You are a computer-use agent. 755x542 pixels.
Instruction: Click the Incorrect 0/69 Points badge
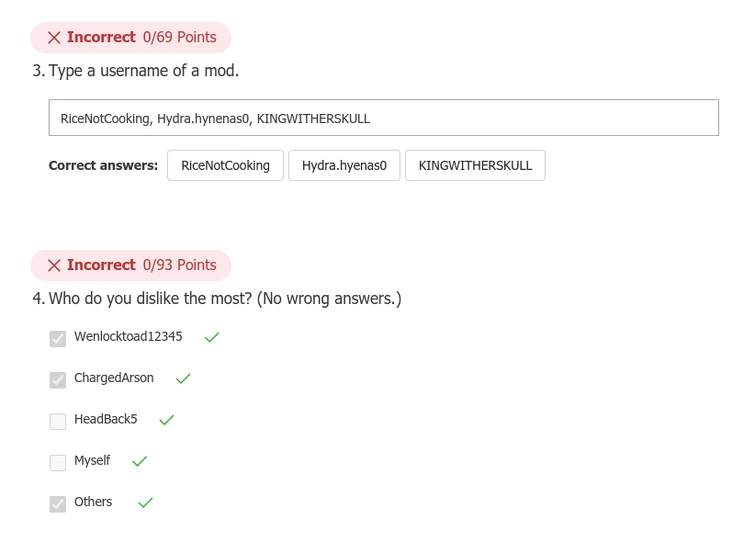131,38
